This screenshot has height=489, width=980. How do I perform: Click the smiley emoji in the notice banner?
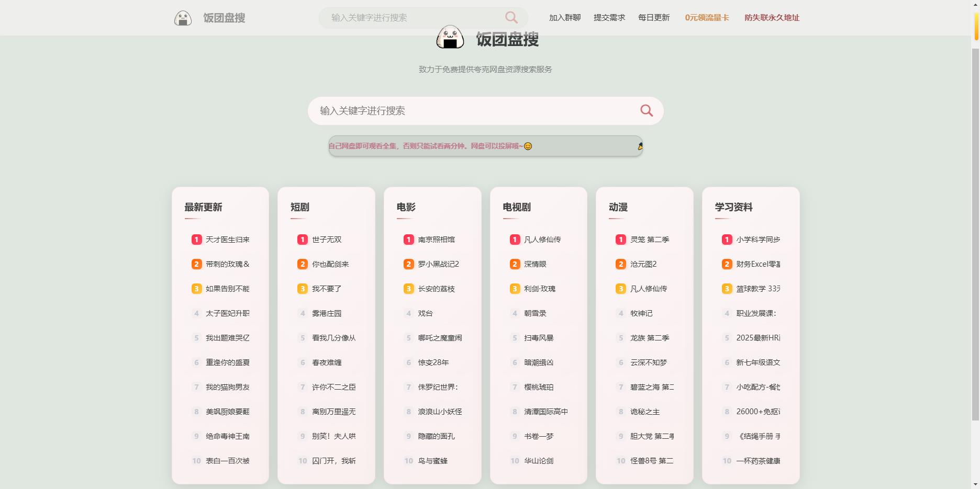point(529,146)
